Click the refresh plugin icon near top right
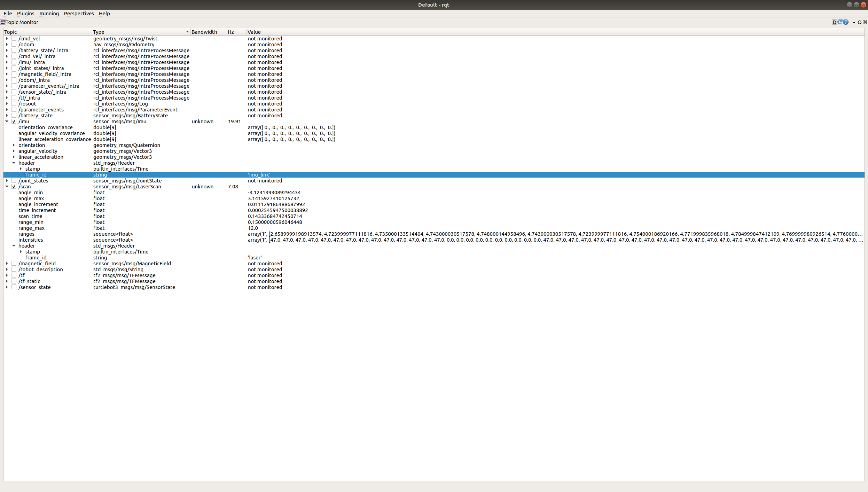 840,22
